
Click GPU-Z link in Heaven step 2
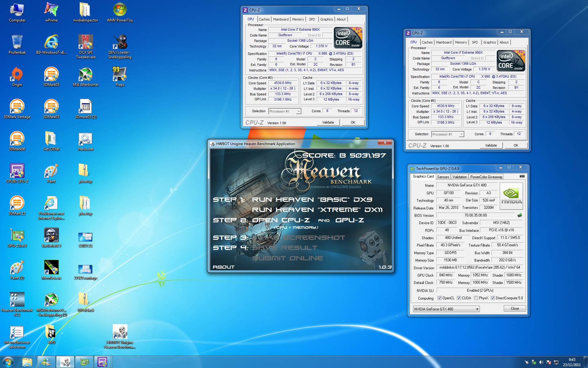point(349,220)
